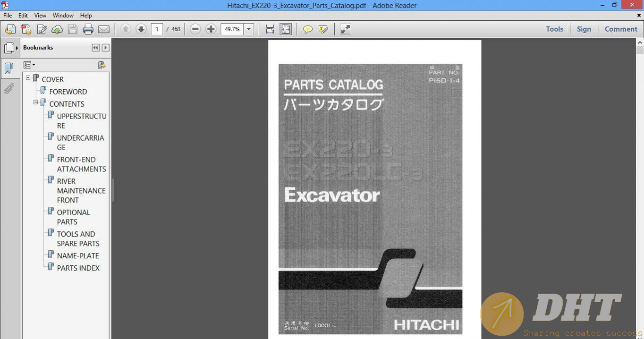Image resolution: width=644 pixels, height=339 pixels.
Task: Add a sticky note comment
Action: point(308,29)
